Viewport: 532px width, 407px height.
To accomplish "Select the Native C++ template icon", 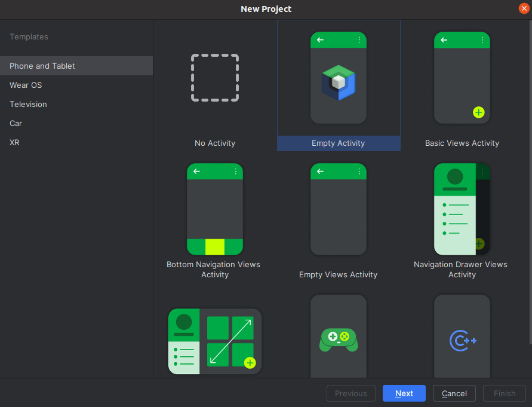I will pyautogui.click(x=462, y=339).
